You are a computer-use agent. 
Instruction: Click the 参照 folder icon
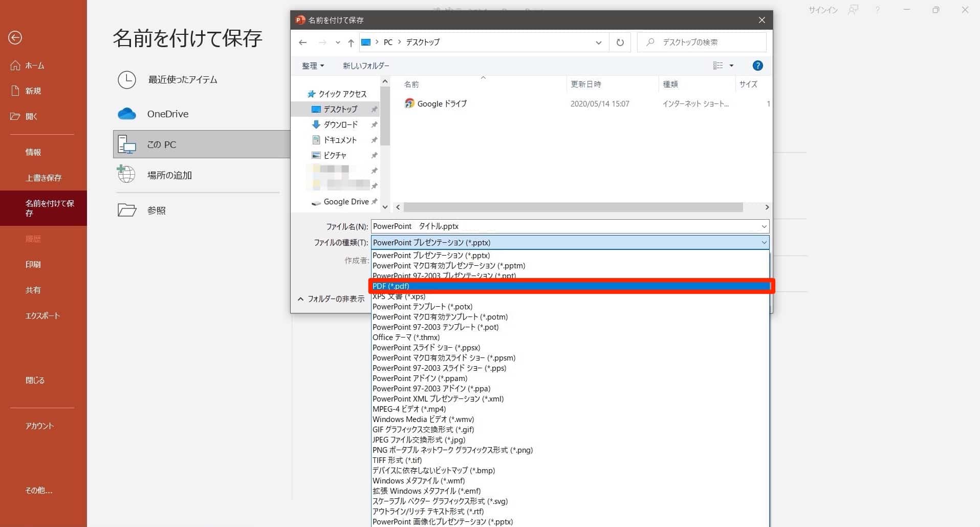click(x=127, y=210)
